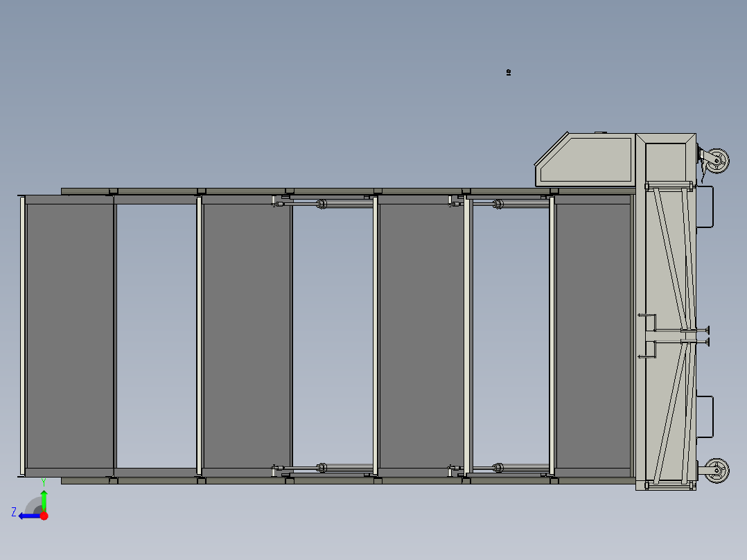This screenshot has width=747, height=560.
Task: Pick the small floating marker above the model
Action: click(x=509, y=73)
